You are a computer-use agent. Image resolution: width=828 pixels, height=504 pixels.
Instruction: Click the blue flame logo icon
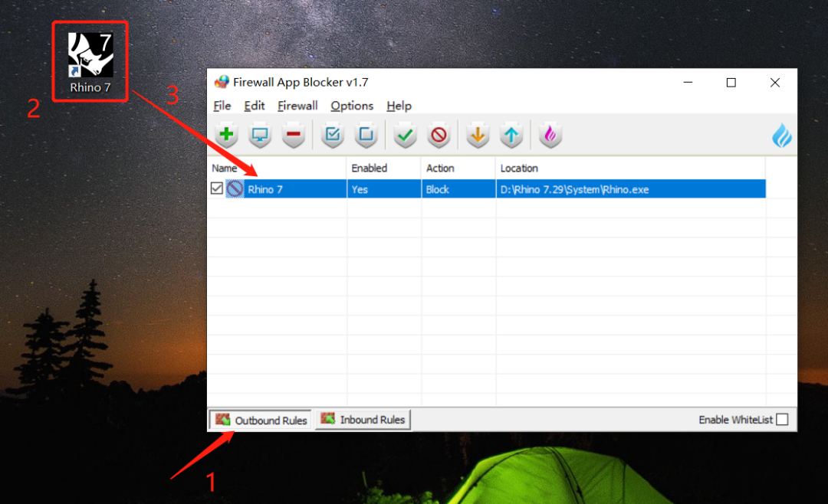pyautogui.click(x=781, y=136)
